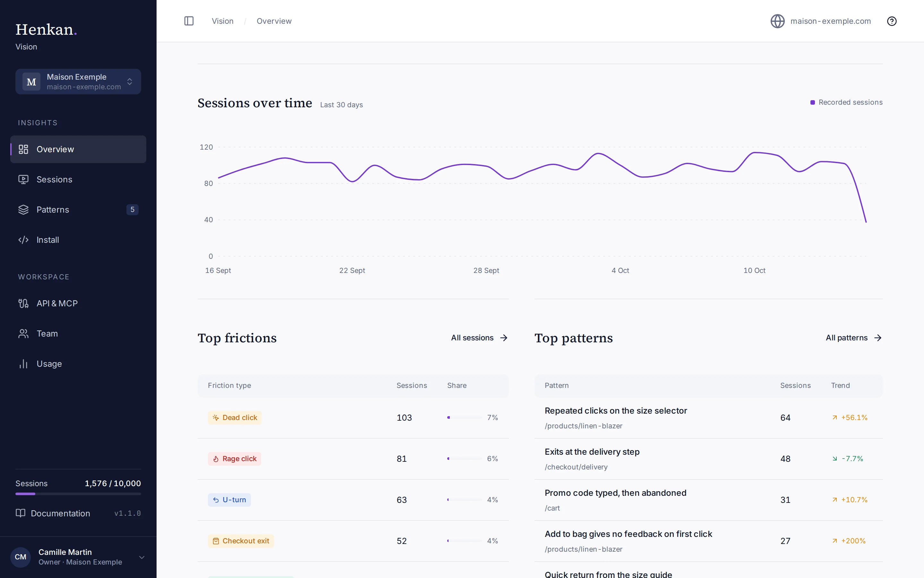Open the help question mark icon
Screen dimensions: 924x578
[892, 21]
